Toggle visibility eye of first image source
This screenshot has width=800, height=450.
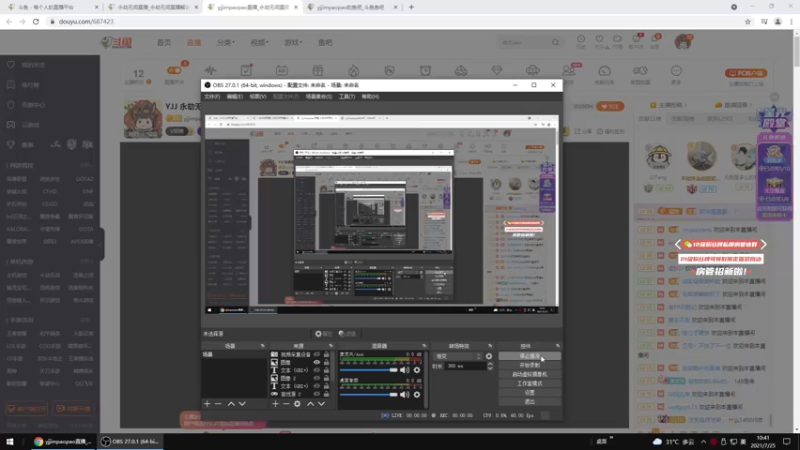point(317,362)
